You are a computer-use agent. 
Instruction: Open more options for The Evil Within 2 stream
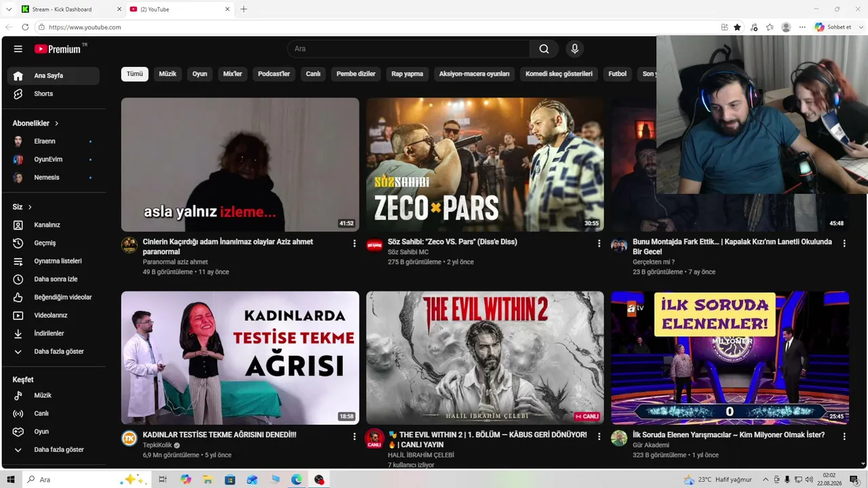click(599, 436)
